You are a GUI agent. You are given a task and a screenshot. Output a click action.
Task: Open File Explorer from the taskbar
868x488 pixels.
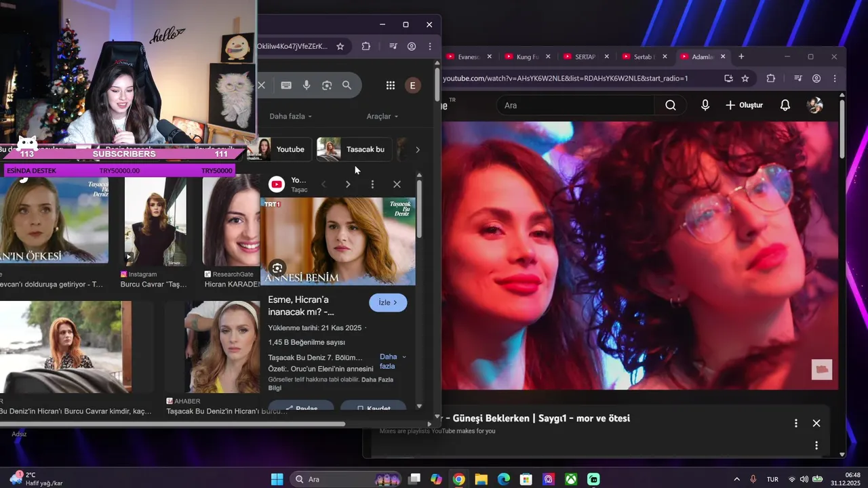pos(481,479)
